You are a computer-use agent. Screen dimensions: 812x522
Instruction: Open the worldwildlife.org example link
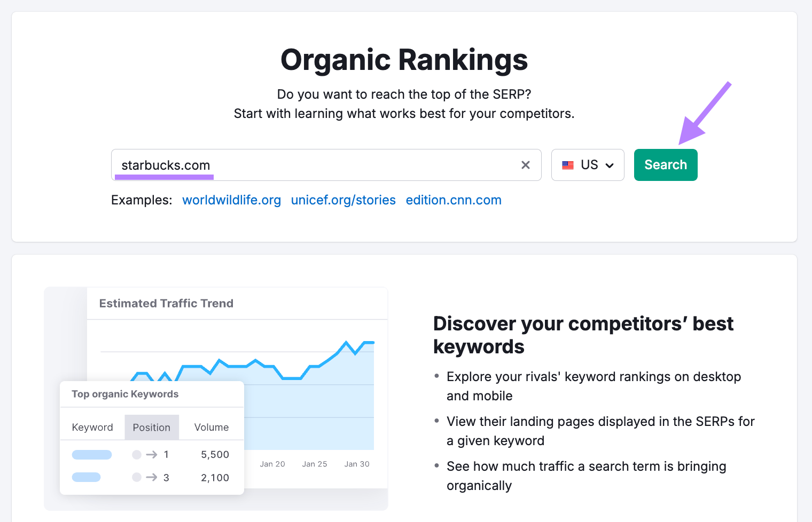[231, 200]
